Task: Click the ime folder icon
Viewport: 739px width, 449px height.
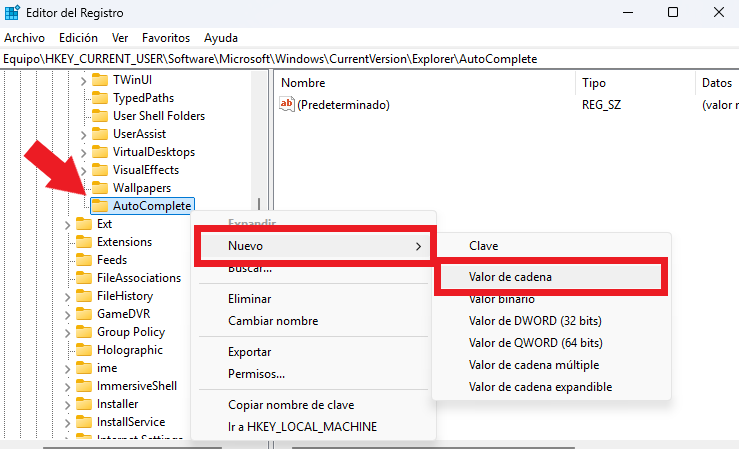Action: point(83,367)
